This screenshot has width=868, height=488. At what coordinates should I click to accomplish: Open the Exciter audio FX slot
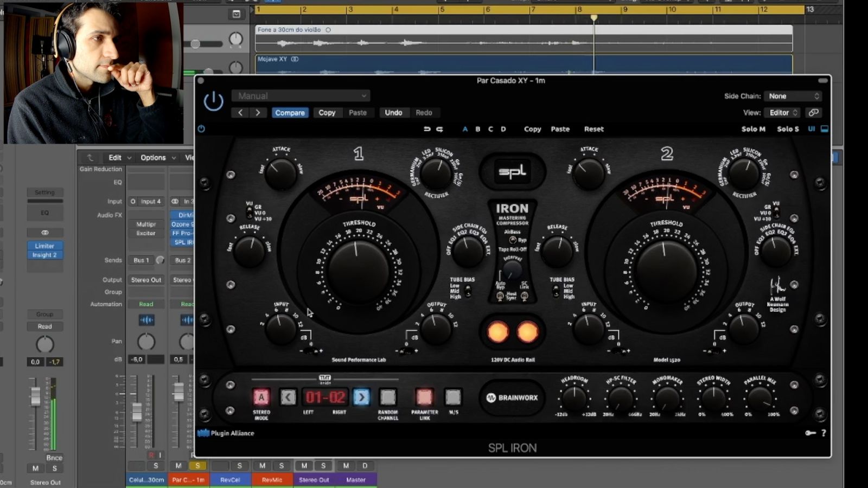146,233
